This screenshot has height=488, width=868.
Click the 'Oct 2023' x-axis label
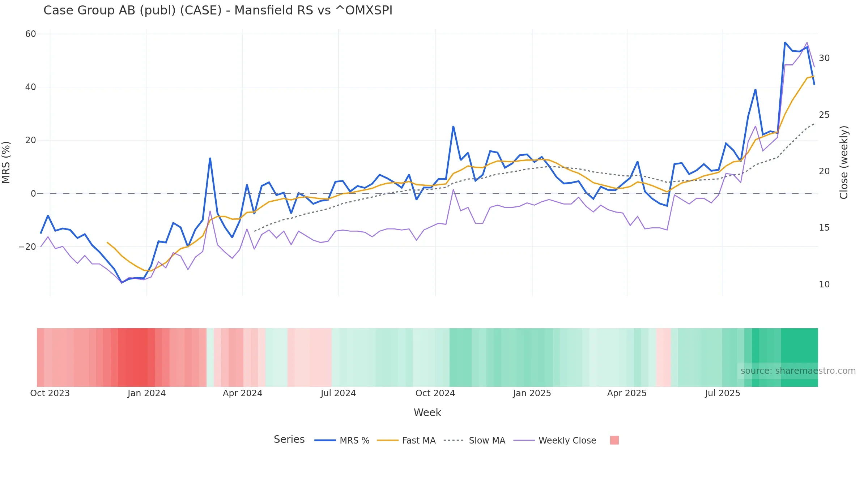coord(50,393)
